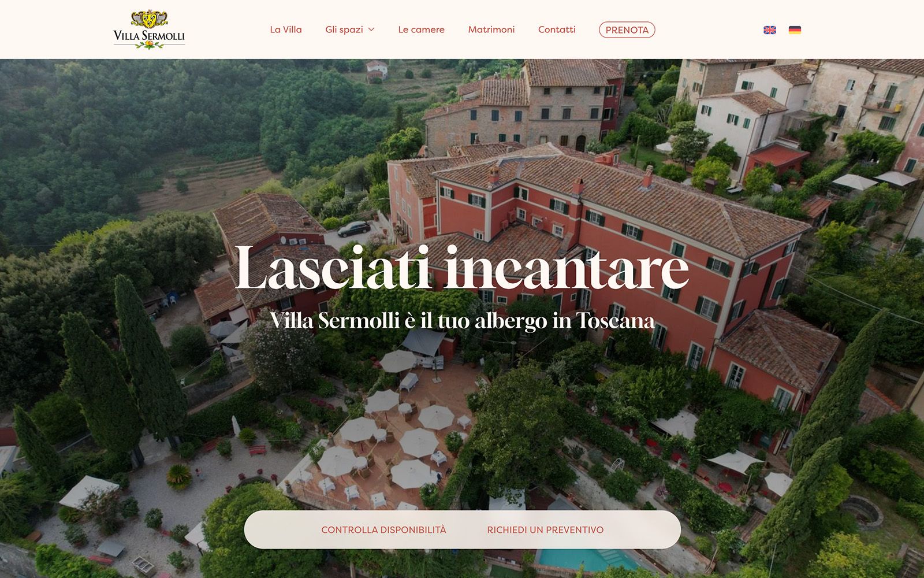Click the parked black car in photo
The width and height of the screenshot is (924, 578).
pyautogui.click(x=354, y=229)
